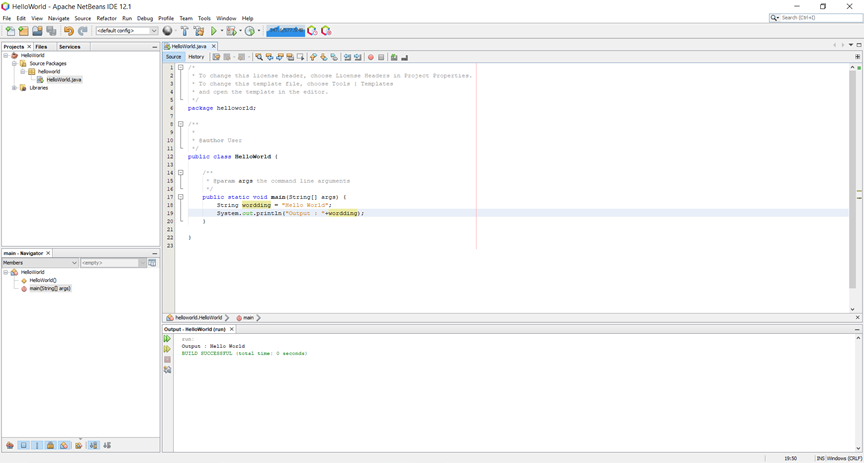Viewport: 864px width, 463px height.
Task: Open Profile Project dropdown arrow
Action: pos(259,31)
